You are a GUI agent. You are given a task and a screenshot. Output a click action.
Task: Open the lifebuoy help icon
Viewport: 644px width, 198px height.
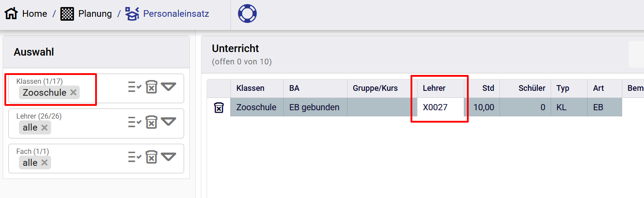pyautogui.click(x=247, y=14)
